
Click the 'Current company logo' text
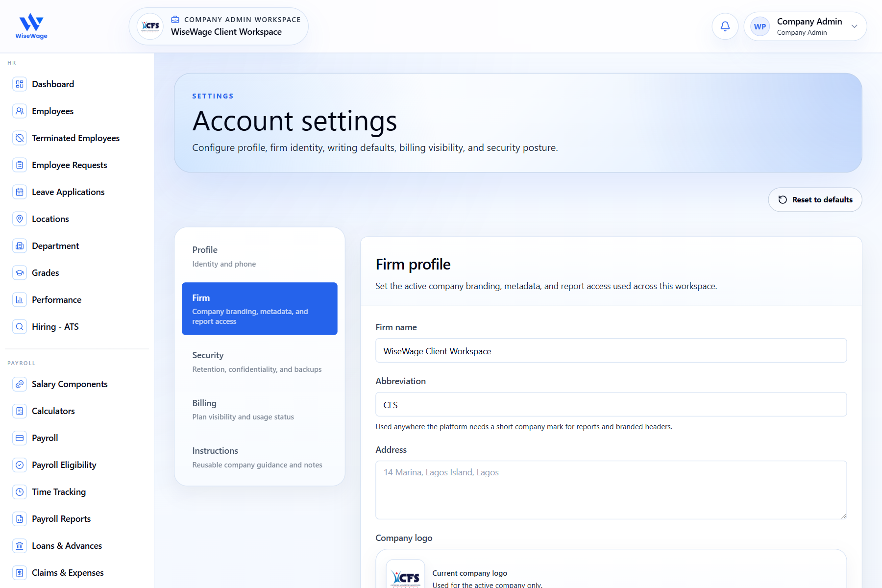click(469, 573)
